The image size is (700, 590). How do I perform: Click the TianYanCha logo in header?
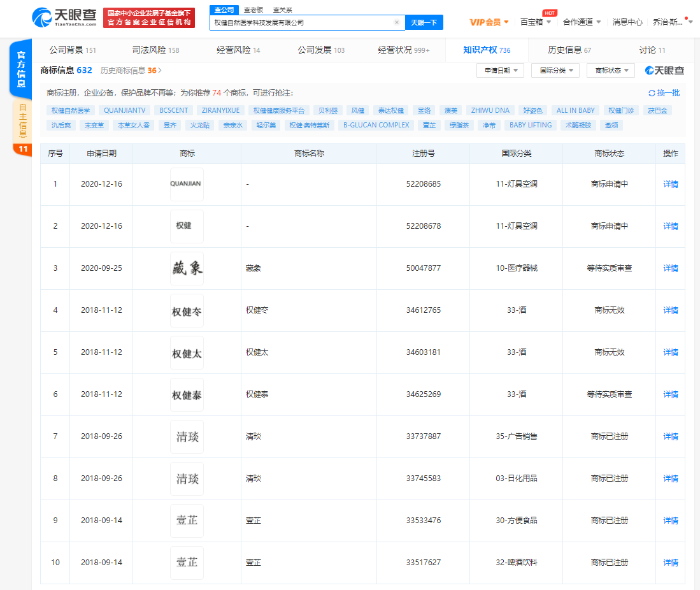click(x=65, y=18)
